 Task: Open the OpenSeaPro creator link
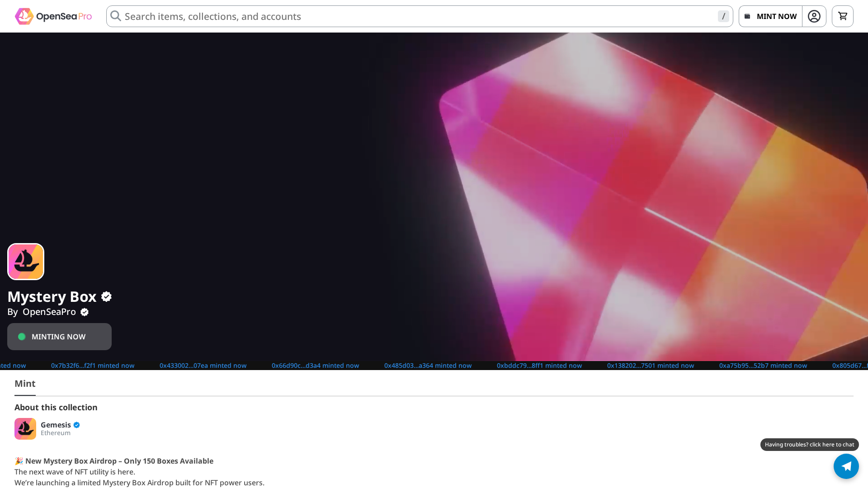click(x=49, y=312)
